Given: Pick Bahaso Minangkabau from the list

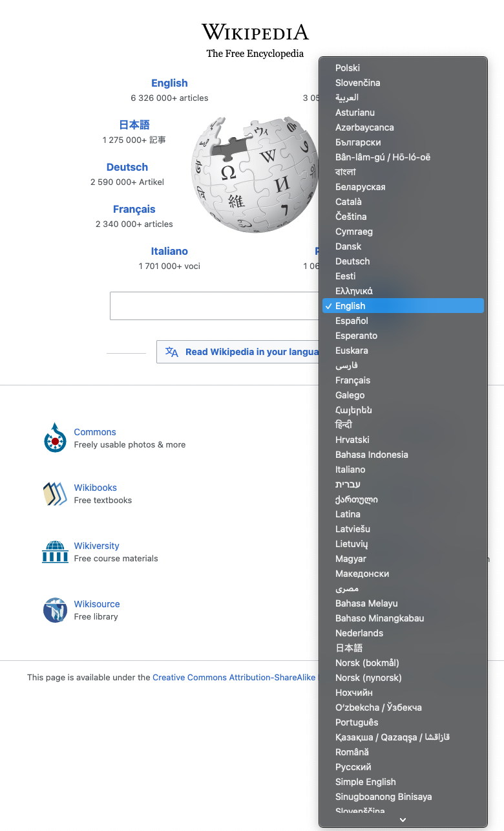Looking at the screenshot, I should click(x=403, y=618).
